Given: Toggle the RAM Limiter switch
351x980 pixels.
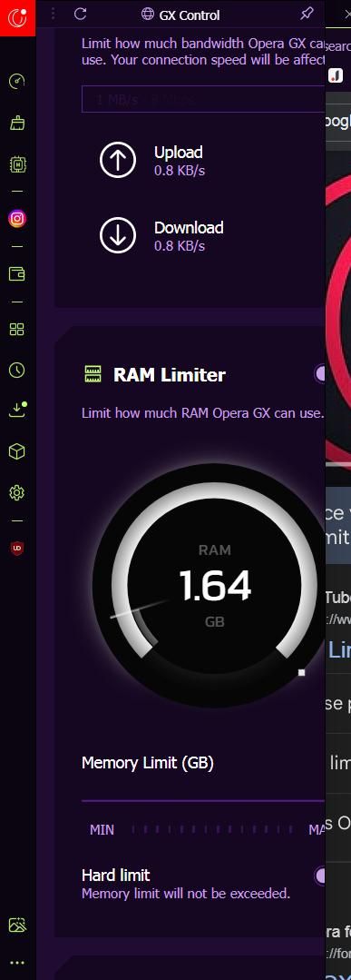Looking at the screenshot, I should click(x=320, y=374).
